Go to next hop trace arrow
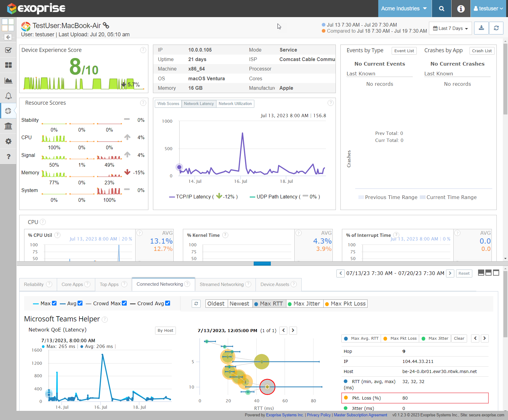508x420 pixels. [293, 330]
